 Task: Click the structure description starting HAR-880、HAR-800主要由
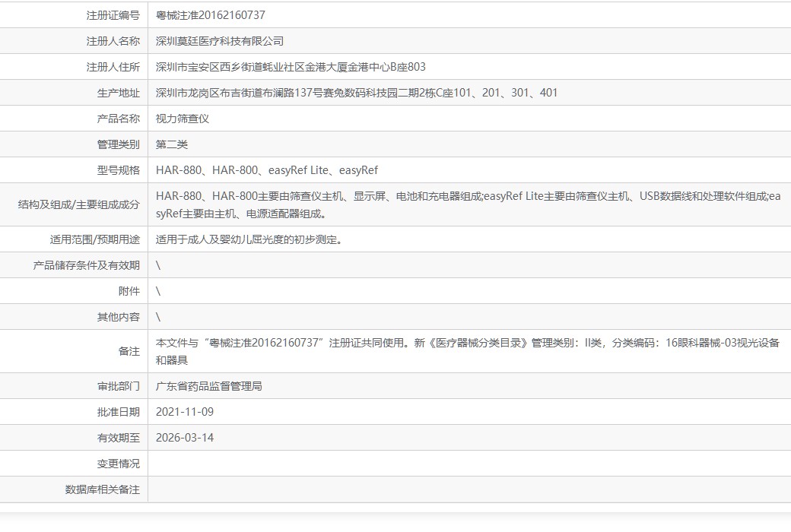[x=469, y=204]
